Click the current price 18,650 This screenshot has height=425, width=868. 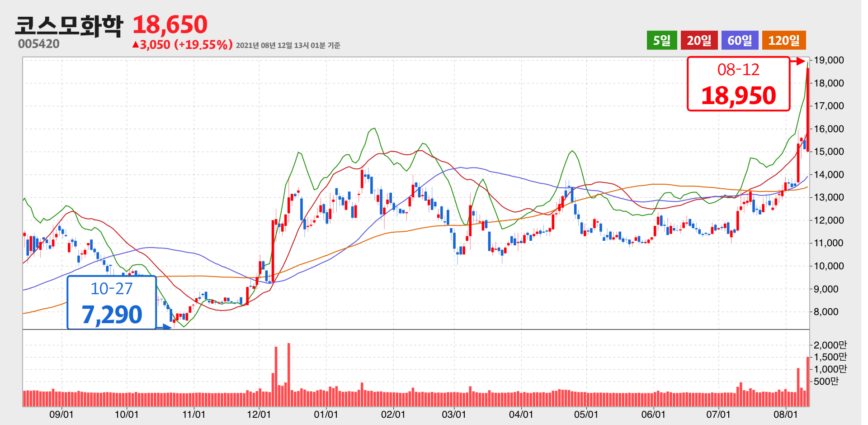(170, 24)
